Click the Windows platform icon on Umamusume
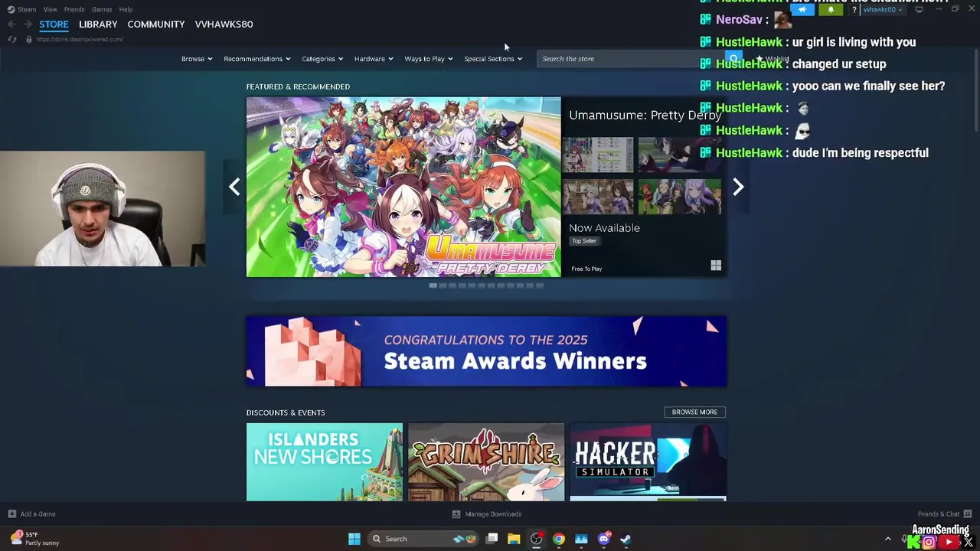980x551 pixels. (716, 266)
